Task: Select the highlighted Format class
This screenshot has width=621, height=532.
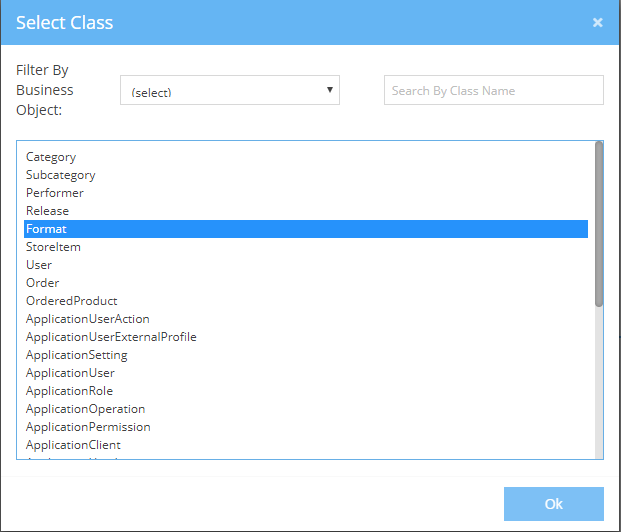Action: pos(47,229)
